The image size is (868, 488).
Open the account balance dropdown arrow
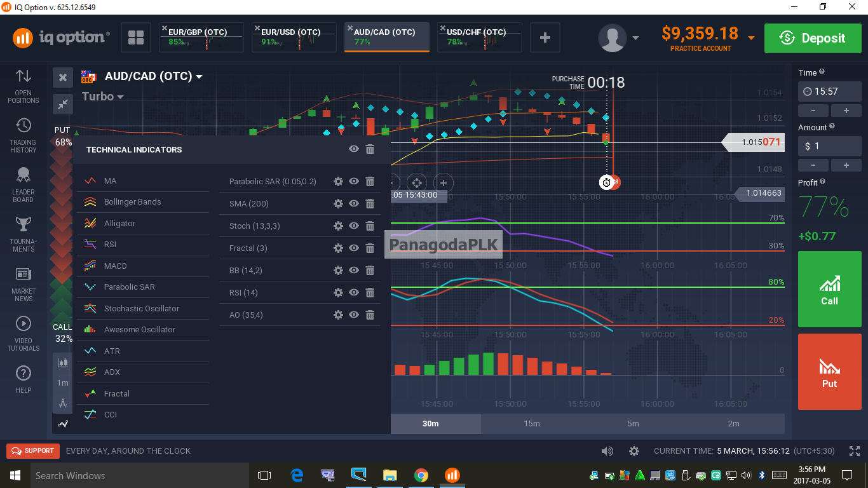click(751, 37)
